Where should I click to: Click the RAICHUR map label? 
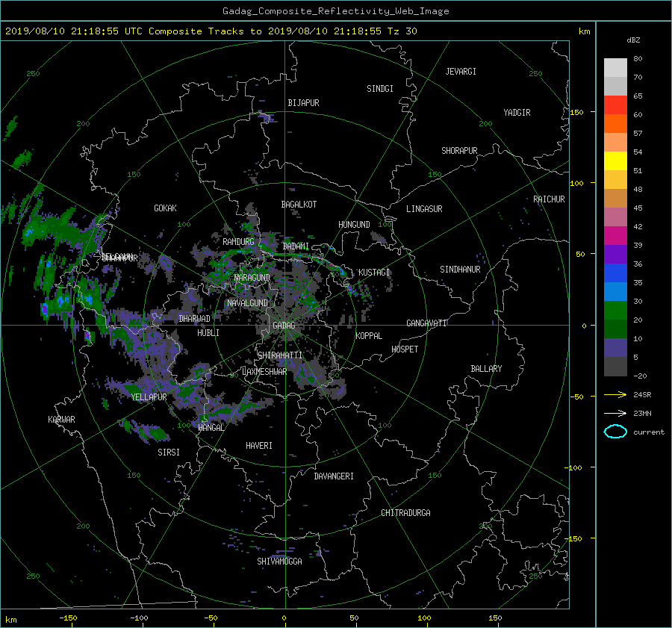(549, 199)
